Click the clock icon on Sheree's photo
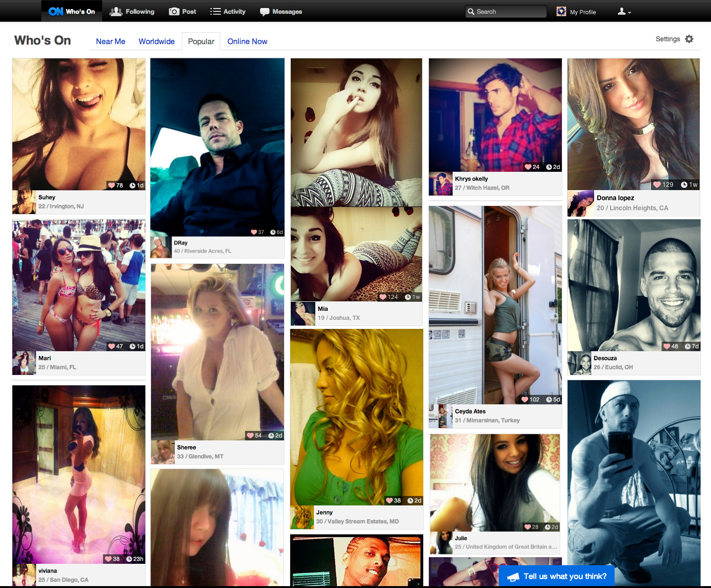This screenshot has width=711, height=588. [x=271, y=436]
